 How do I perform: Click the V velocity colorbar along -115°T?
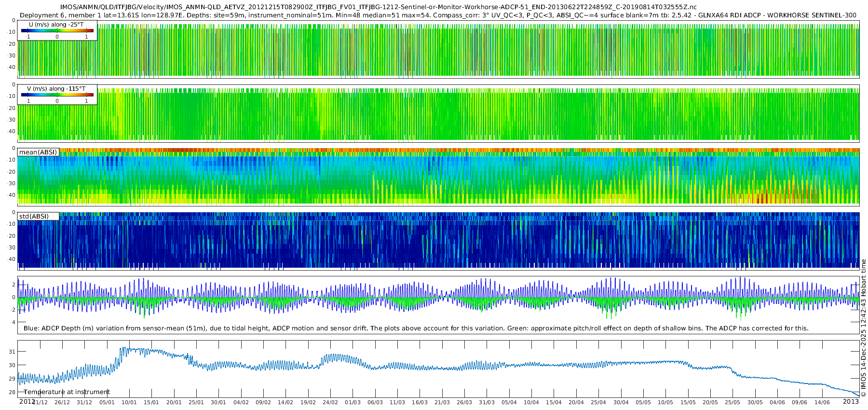[57, 95]
